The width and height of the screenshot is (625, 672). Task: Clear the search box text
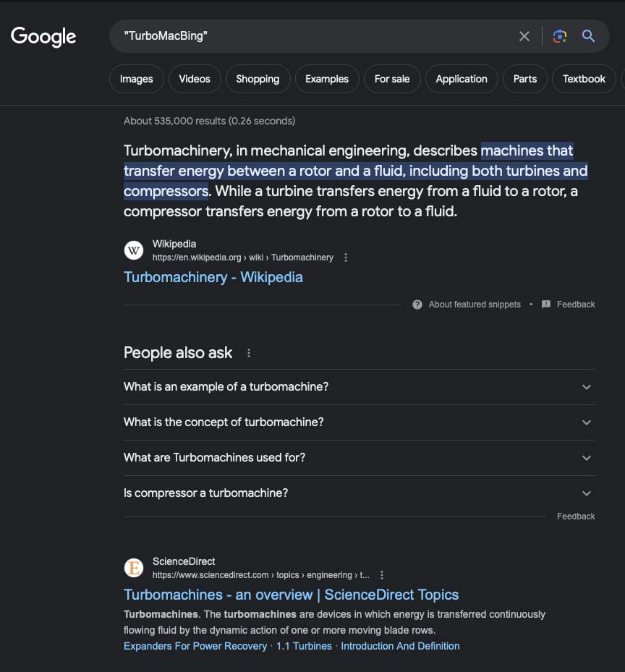[524, 36]
